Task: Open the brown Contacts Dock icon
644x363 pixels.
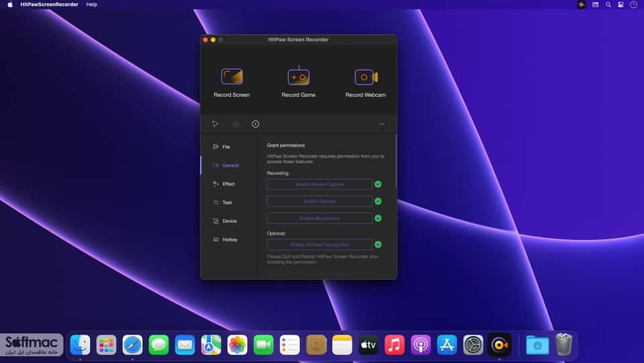Action: pyautogui.click(x=316, y=344)
